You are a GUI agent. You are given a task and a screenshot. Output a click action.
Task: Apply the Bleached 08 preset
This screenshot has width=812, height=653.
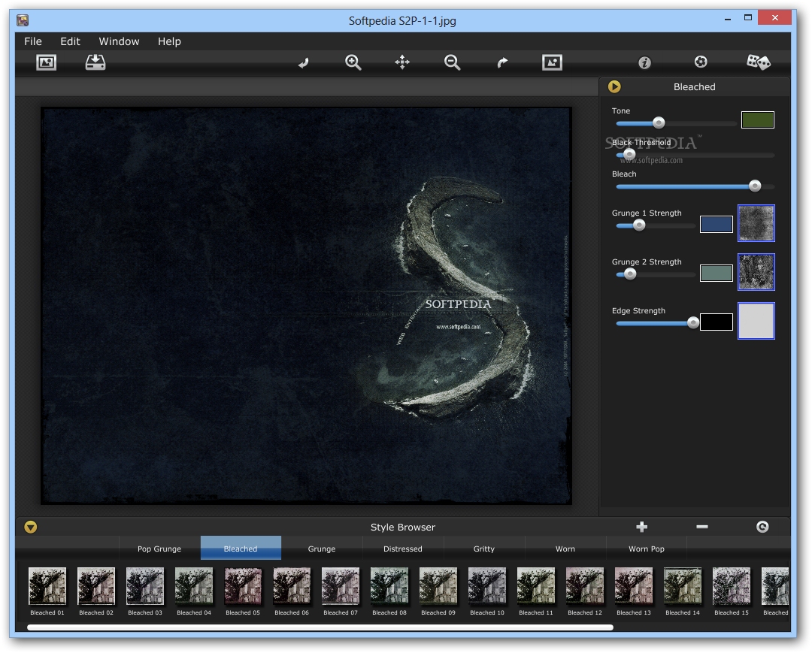click(x=389, y=586)
